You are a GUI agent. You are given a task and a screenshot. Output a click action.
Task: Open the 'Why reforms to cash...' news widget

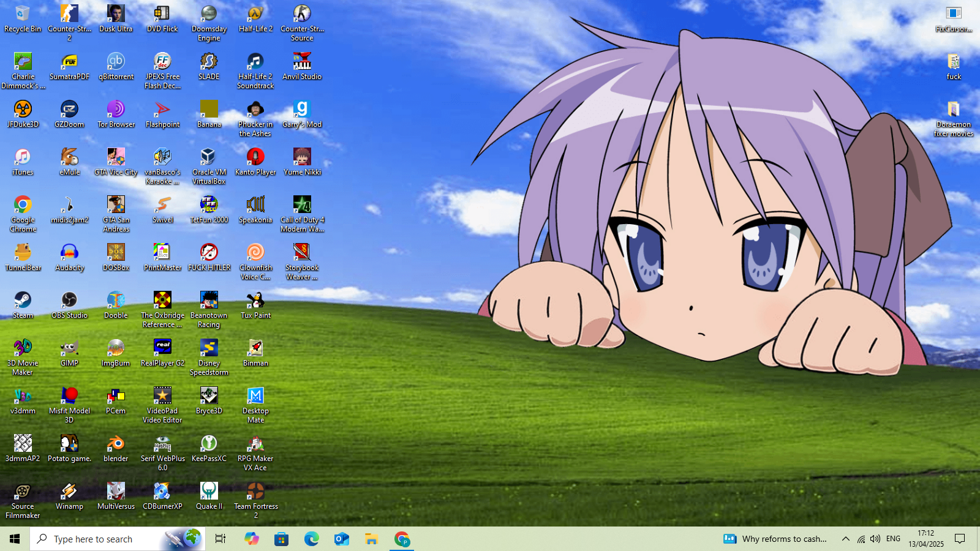775,539
